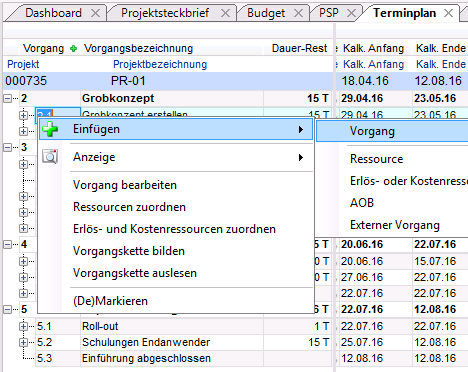The image size is (468, 372).
Task: Select milestone Einführung abgeschlossen
Action: [x=146, y=358]
